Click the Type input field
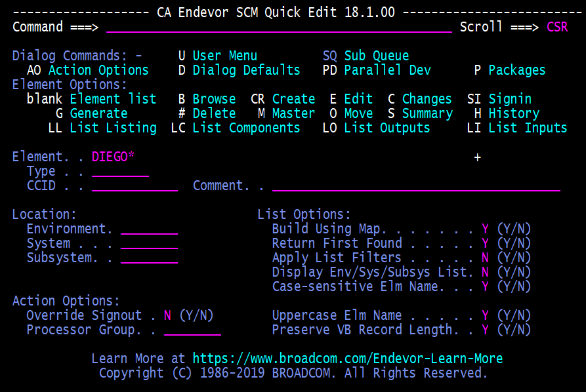586x392 pixels. [120, 171]
